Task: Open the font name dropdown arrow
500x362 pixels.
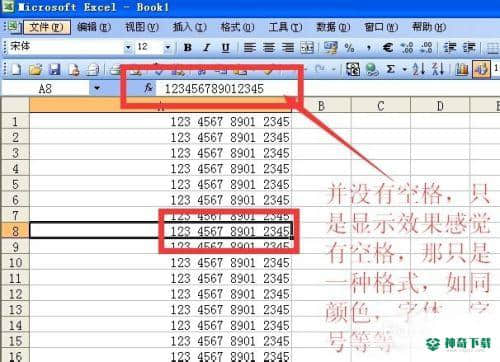Action: [128, 48]
